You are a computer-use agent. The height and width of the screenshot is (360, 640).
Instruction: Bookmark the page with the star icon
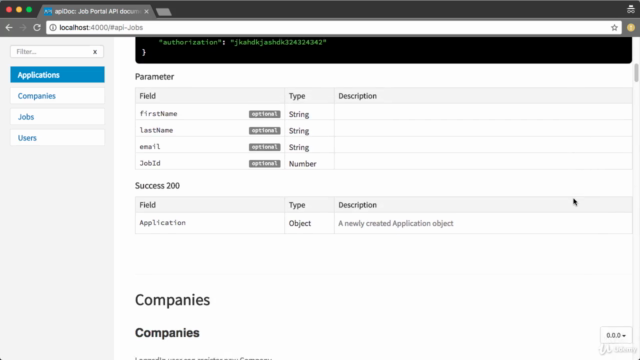tap(614, 28)
